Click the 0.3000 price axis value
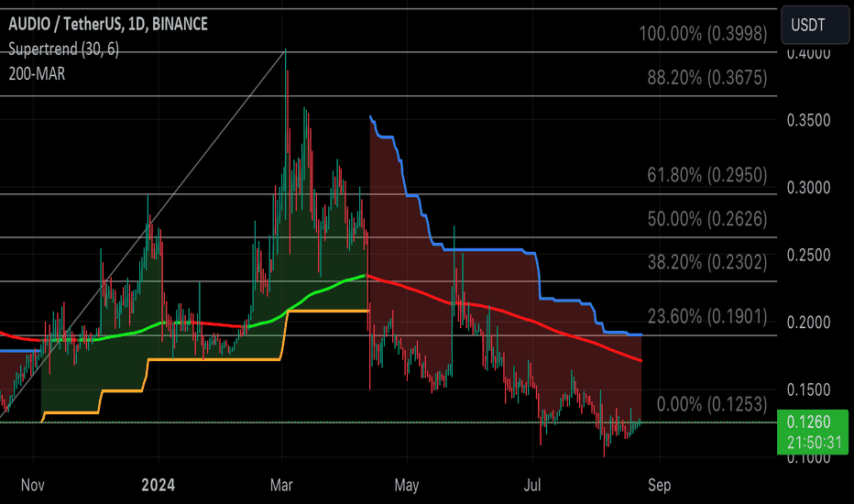854x504 pixels. [809, 188]
